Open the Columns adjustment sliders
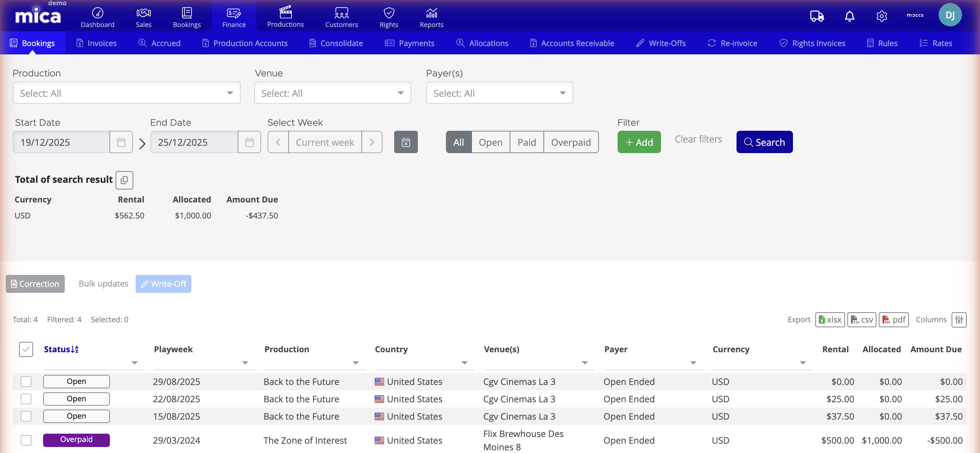Screen dimensions: 980x453 coord(959,320)
